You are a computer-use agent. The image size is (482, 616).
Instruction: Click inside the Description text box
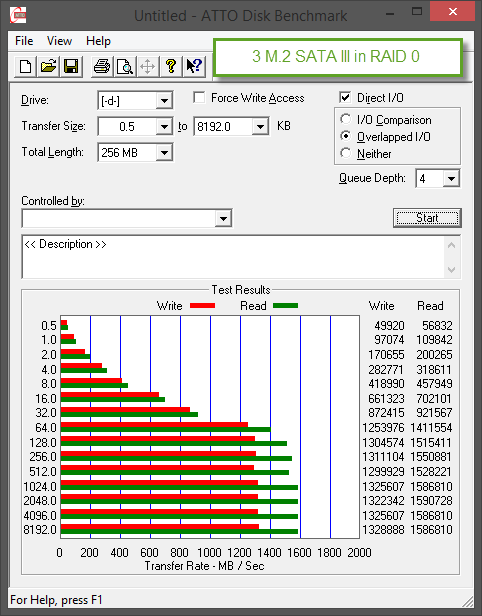pos(234,257)
